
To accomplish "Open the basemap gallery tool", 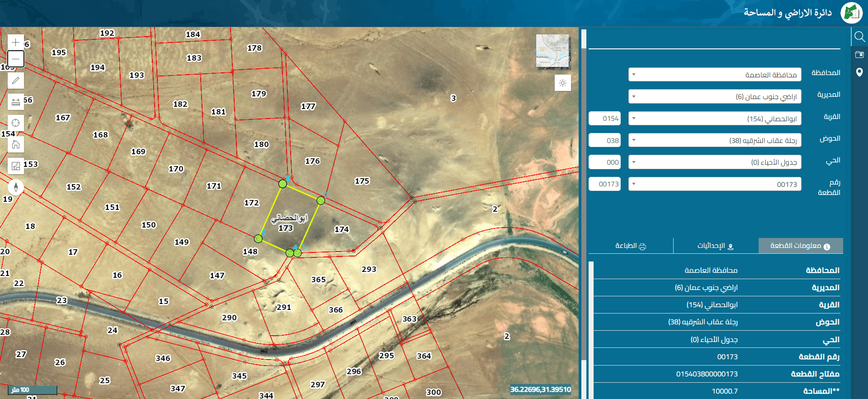I will click(x=16, y=166).
